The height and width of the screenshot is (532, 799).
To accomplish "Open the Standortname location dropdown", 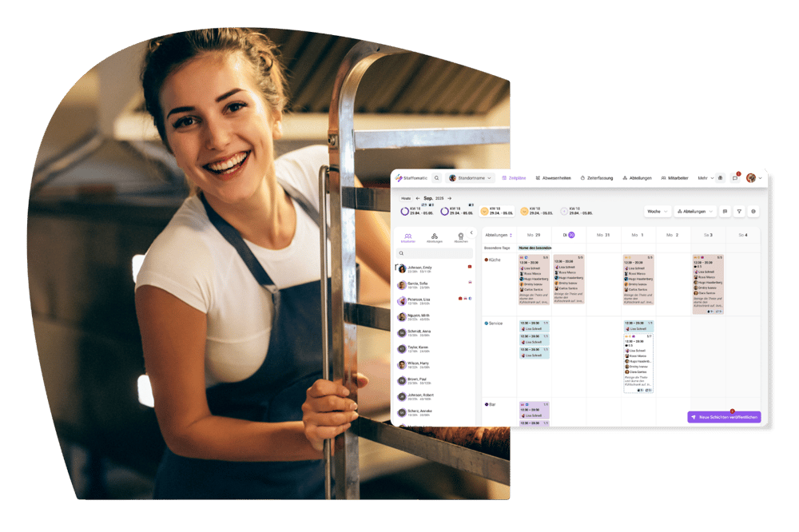I will click(x=471, y=178).
